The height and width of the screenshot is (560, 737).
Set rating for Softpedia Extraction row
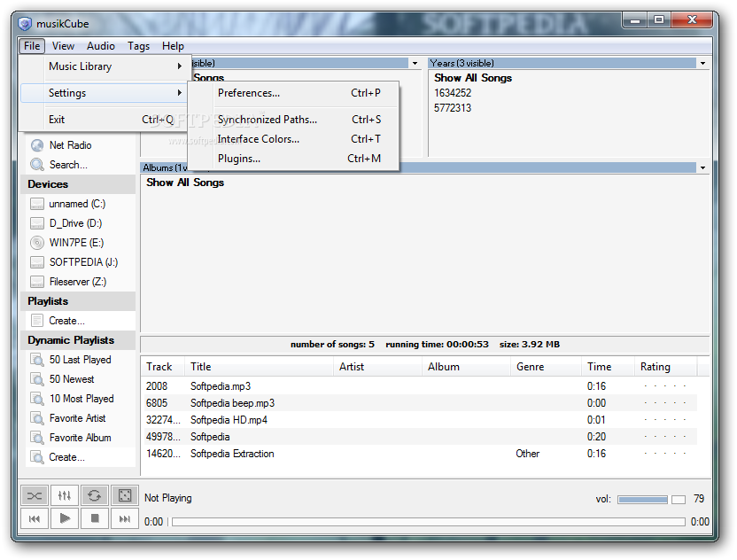[665, 454]
